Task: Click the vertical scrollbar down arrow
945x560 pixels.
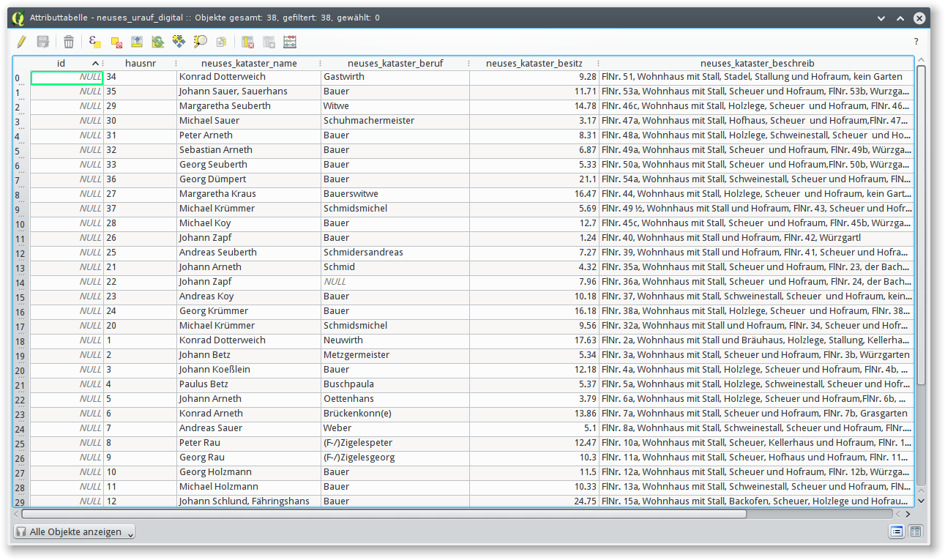Action: pyautogui.click(x=921, y=501)
